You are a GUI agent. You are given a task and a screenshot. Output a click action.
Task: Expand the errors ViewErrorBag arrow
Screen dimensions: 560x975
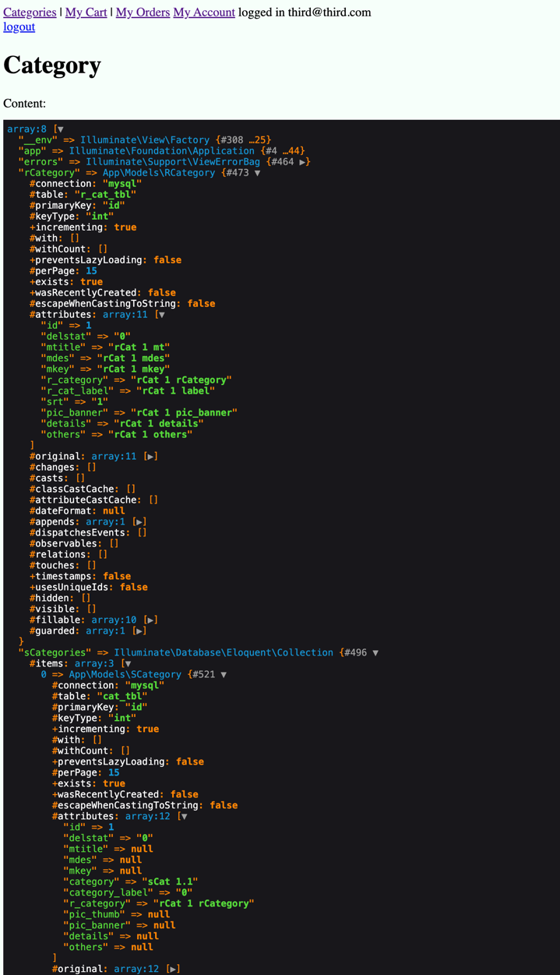pyautogui.click(x=303, y=162)
